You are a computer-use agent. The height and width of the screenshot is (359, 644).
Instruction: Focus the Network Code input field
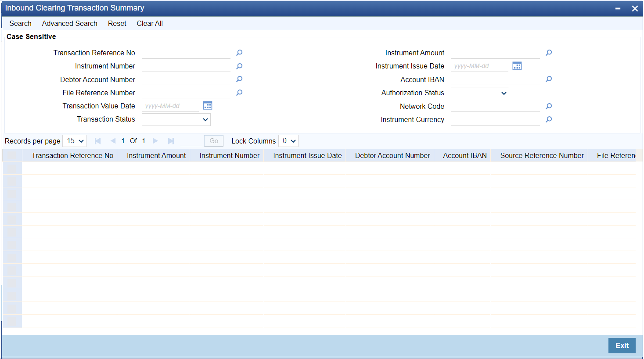(x=495, y=106)
